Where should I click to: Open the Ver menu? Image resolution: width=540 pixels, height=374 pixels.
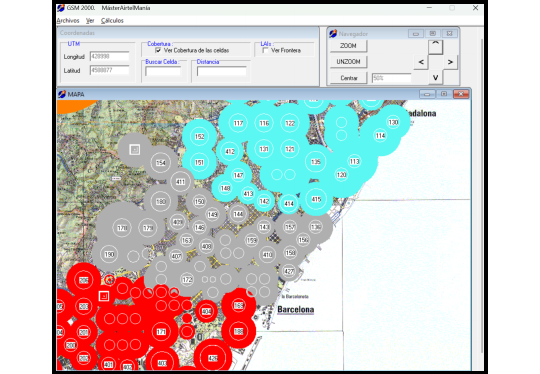(90, 21)
